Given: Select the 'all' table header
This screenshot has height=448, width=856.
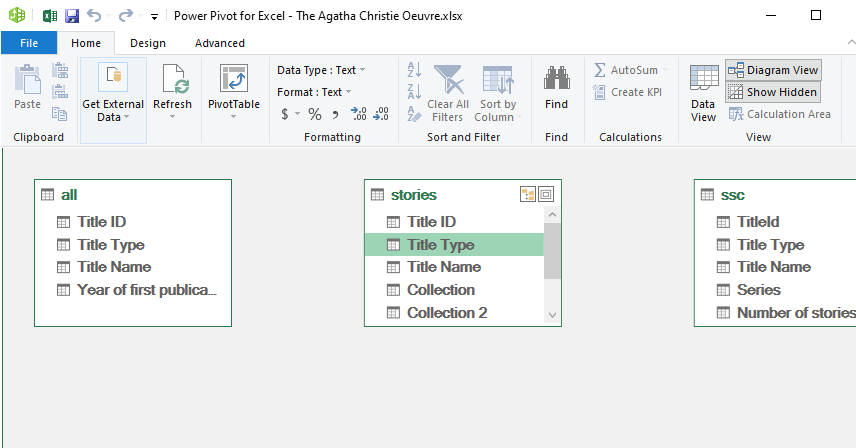Looking at the screenshot, I should [x=133, y=195].
